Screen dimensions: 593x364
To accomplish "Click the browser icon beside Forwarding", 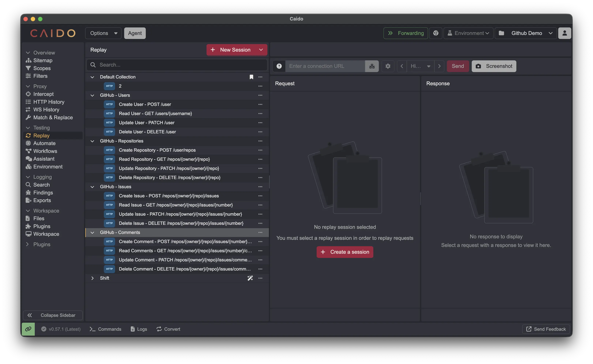I will pos(436,33).
